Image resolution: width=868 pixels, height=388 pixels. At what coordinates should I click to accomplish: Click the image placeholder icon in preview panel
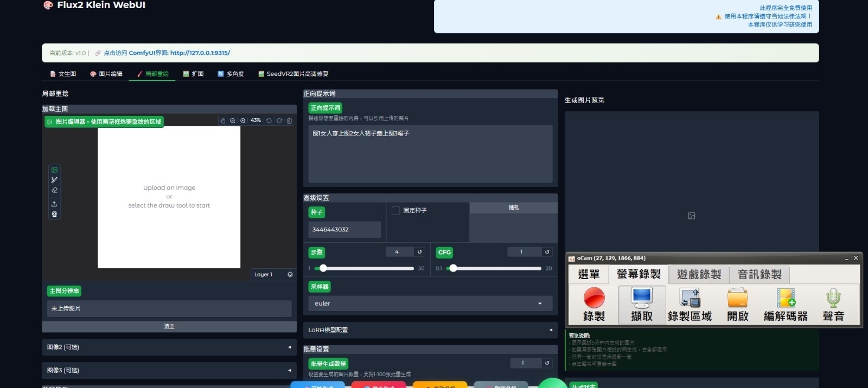tap(692, 216)
